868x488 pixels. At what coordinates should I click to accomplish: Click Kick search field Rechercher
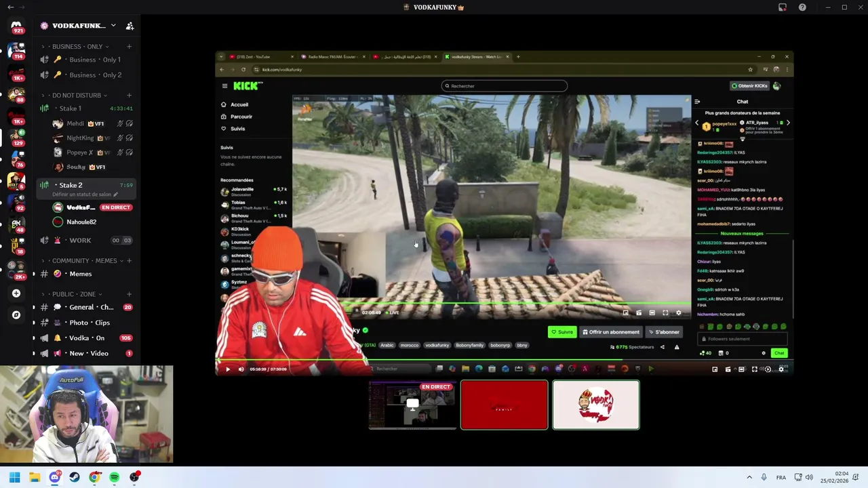[x=504, y=86]
